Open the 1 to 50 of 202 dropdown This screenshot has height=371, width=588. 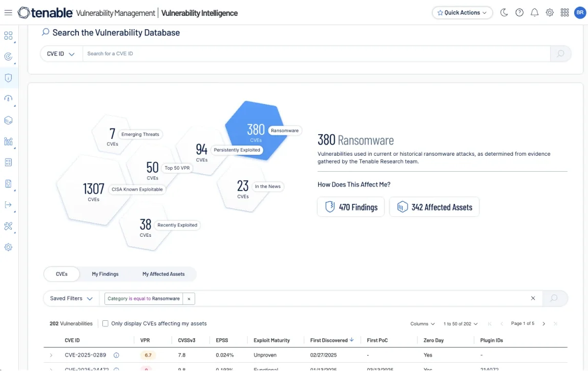click(460, 324)
